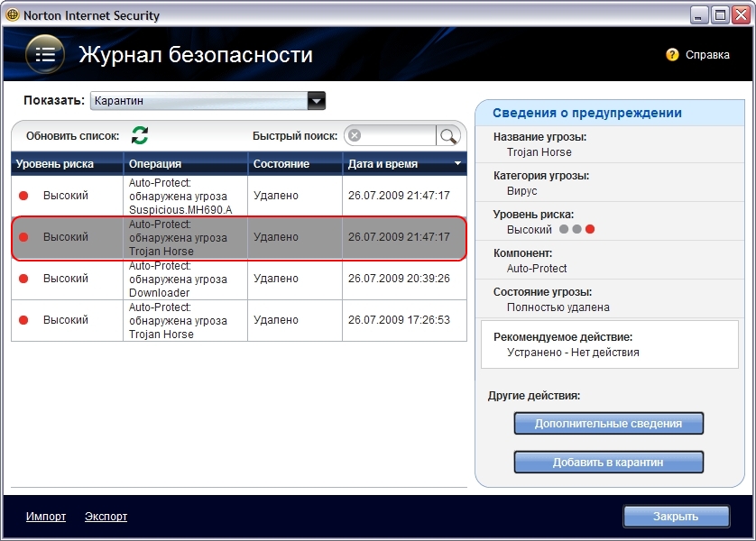Select the Trojan Horse entry at 17:26:53
The width and height of the screenshot is (756, 541).
239,320
